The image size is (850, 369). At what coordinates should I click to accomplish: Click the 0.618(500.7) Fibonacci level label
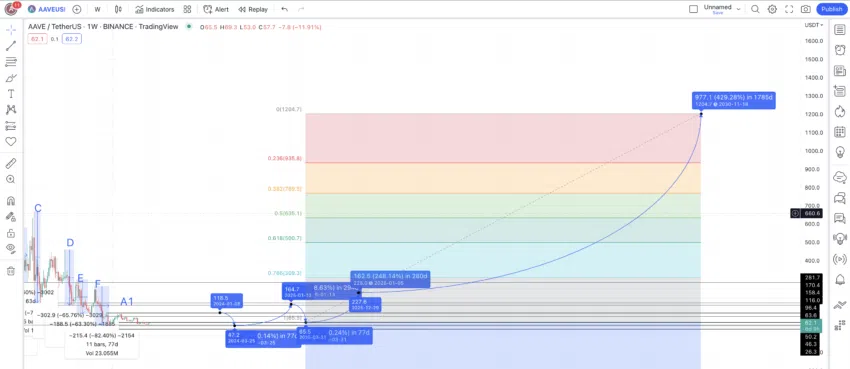point(285,238)
